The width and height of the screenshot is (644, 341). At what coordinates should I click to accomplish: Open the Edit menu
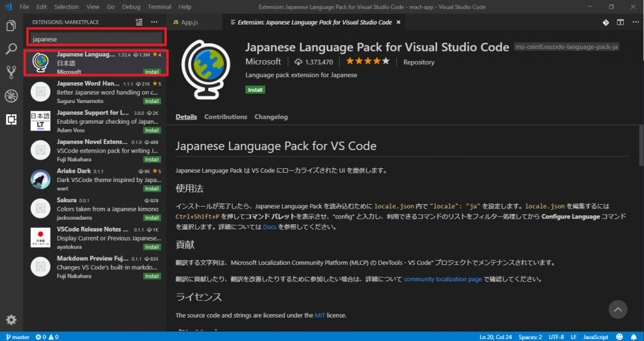click(42, 7)
